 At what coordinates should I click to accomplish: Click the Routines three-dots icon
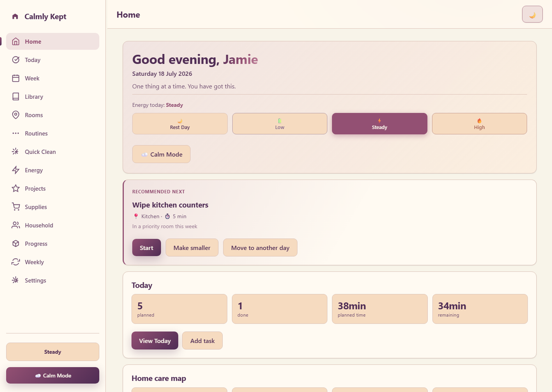tap(16, 133)
